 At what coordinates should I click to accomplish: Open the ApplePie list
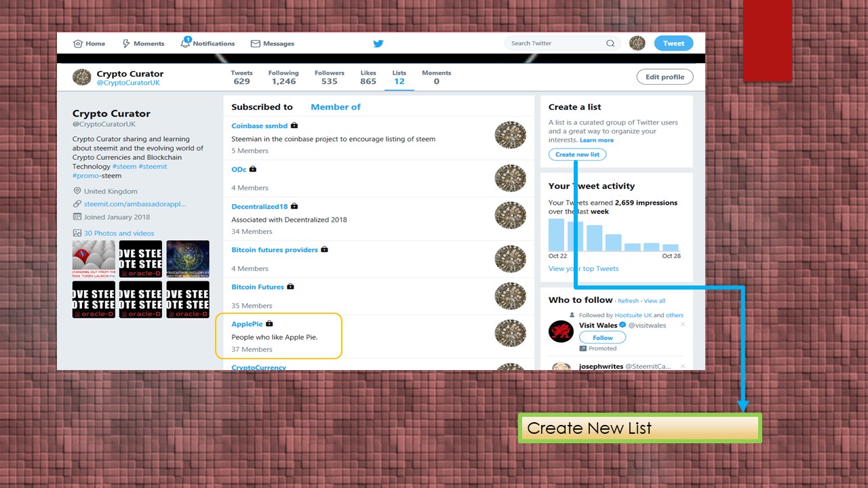[x=247, y=325]
